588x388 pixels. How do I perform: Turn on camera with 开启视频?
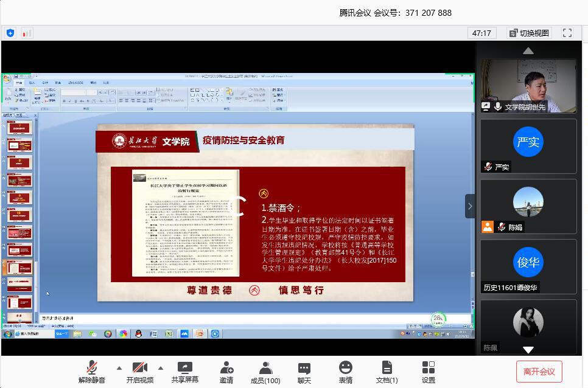[x=140, y=372]
